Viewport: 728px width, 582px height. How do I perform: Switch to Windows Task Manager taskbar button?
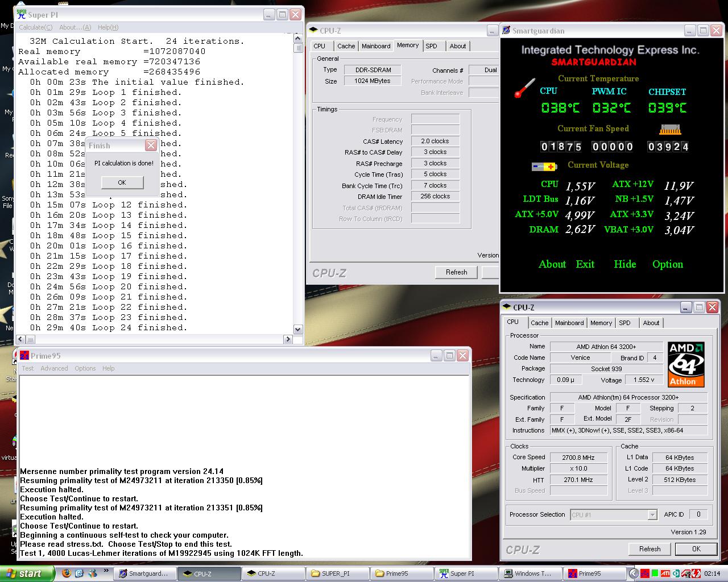point(530,573)
